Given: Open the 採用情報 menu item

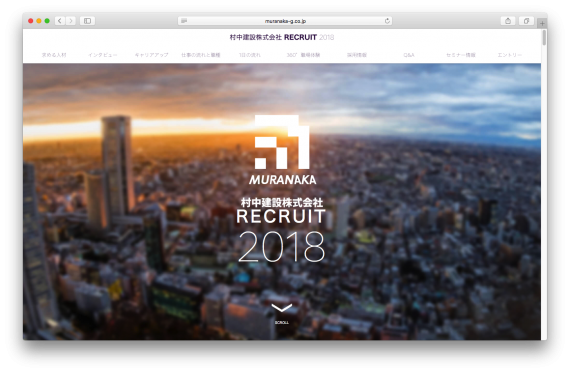Looking at the screenshot, I should tap(357, 55).
